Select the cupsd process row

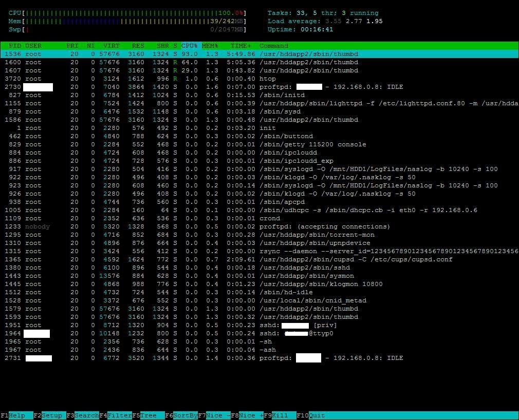point(259,259)
